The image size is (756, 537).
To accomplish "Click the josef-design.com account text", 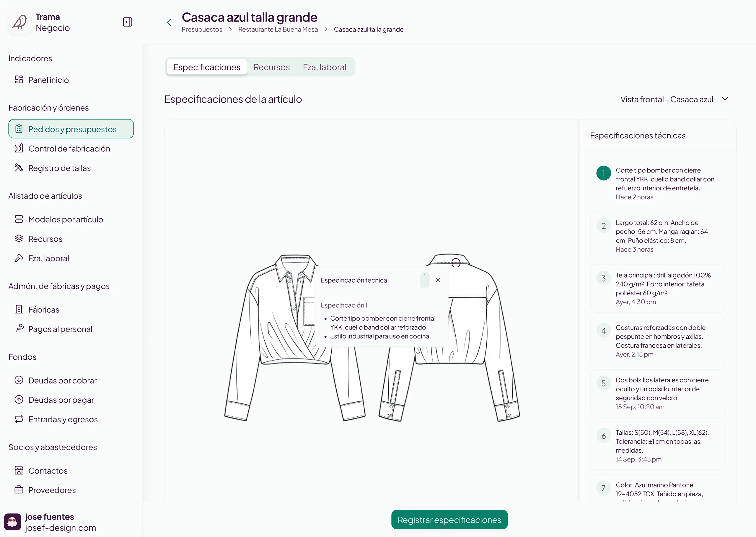I will [61, 528].
